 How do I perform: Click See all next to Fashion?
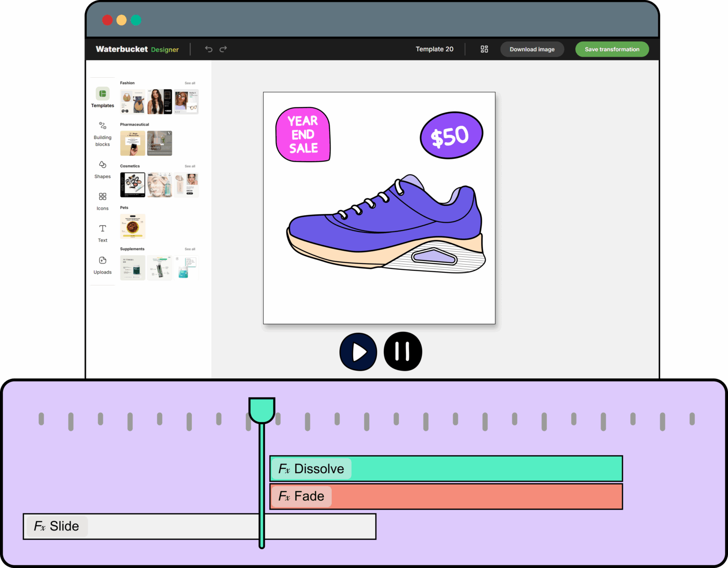[x=190, y=83]
